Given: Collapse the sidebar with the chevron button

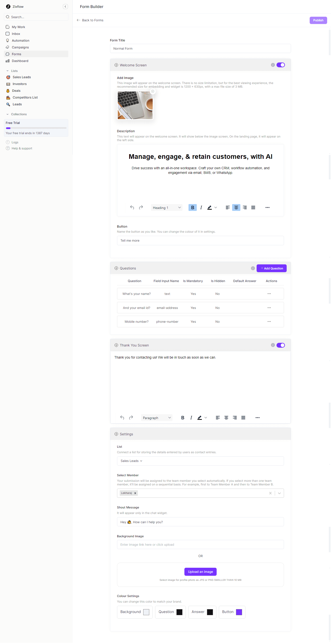Looking at the screenshot, I should pyautogui.click(x=65, y=7).
